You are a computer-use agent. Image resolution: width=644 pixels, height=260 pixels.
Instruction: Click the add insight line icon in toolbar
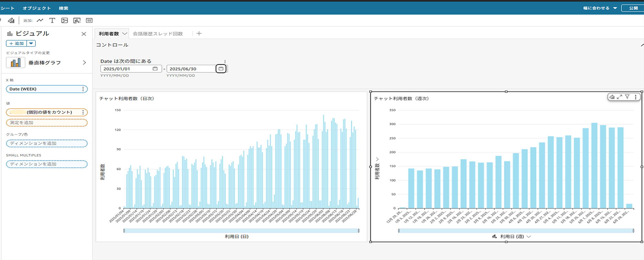click(x=40, y=21)
